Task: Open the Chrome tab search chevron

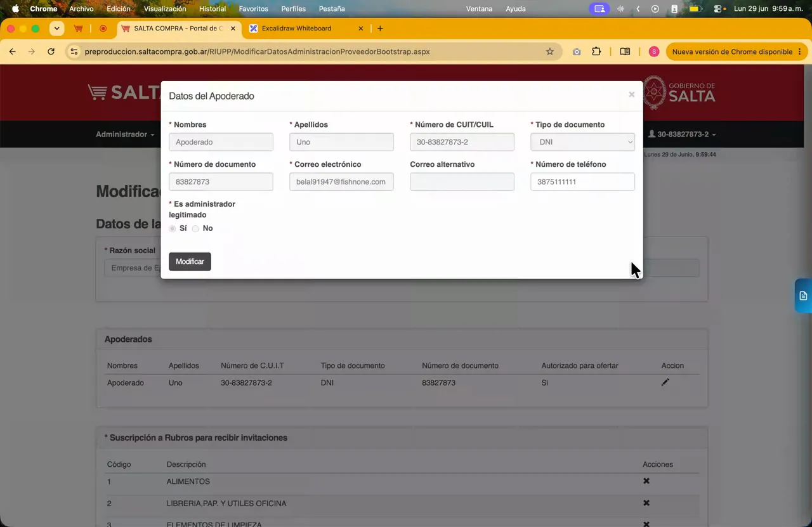Action: point(57,29)
